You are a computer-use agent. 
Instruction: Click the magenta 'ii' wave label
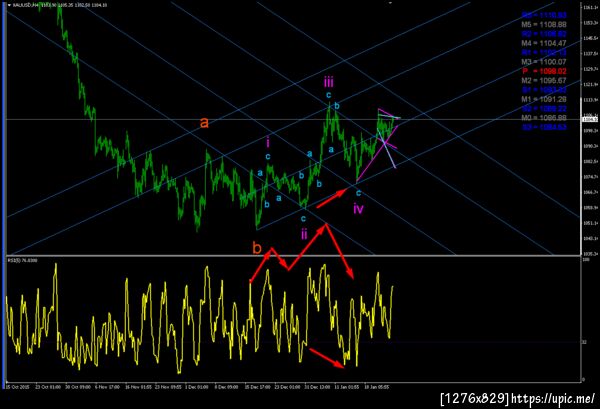[x=304, y=234]
